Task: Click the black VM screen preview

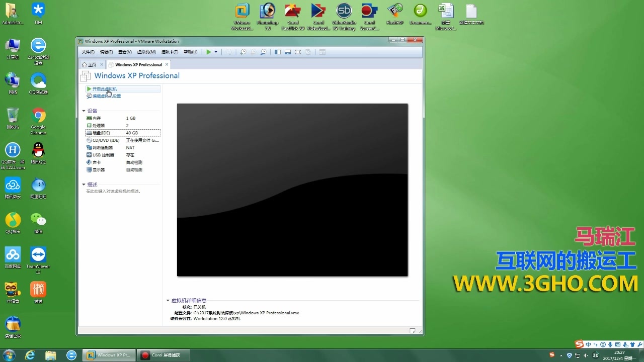Action: point(292,190)
